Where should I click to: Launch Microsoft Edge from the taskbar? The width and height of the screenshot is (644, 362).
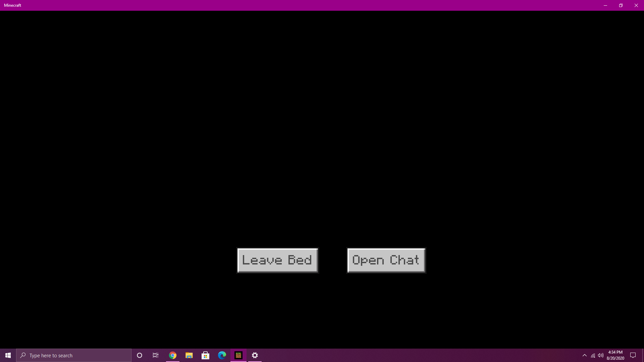pyautogui.click(x=222, y=355)
